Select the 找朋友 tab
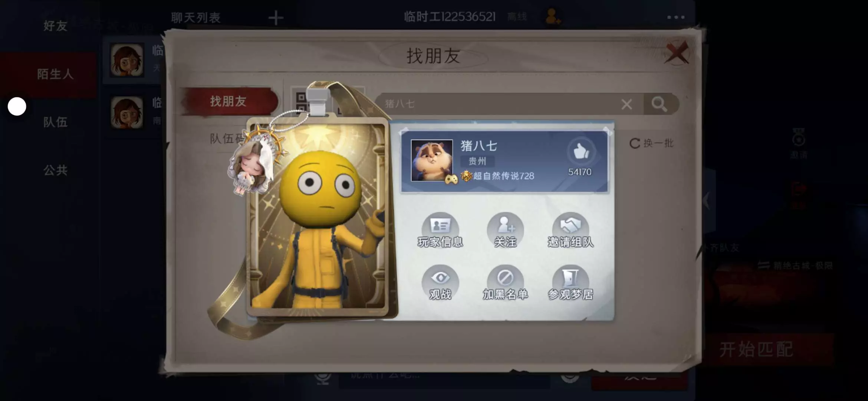The image size is (868, 401). pos(228,101)
